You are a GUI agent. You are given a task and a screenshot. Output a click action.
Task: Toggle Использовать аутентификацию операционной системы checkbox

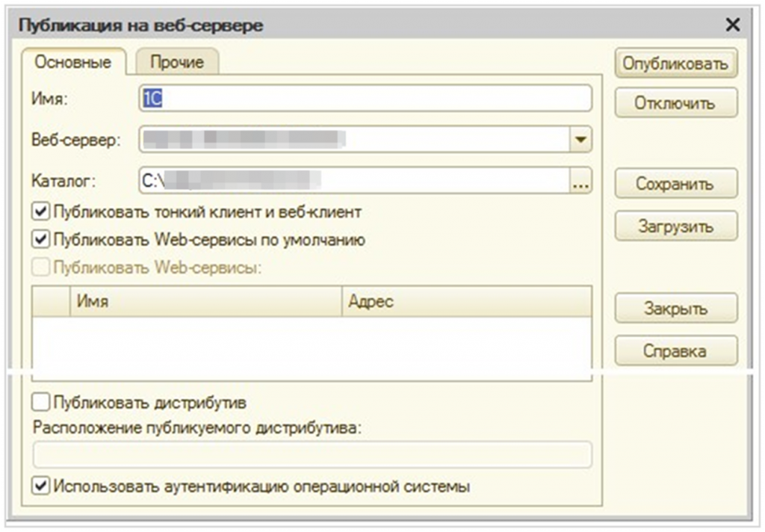[x=41, y=486]
